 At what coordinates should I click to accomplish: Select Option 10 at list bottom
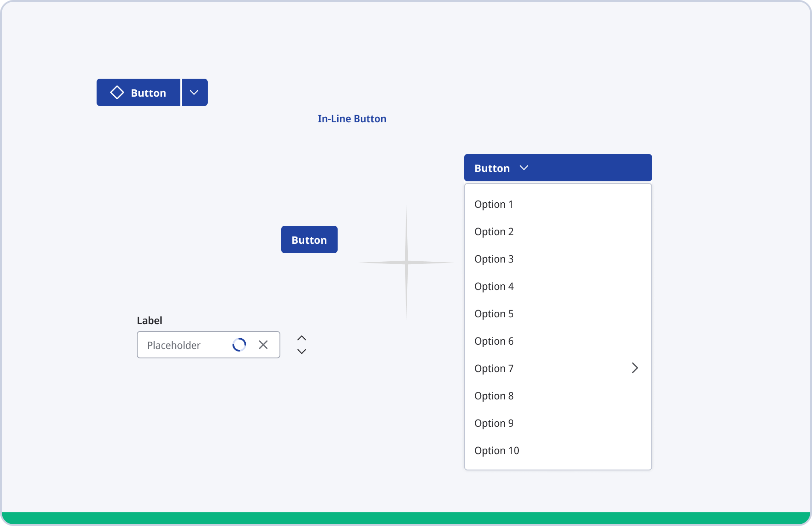tap(496, 451)
